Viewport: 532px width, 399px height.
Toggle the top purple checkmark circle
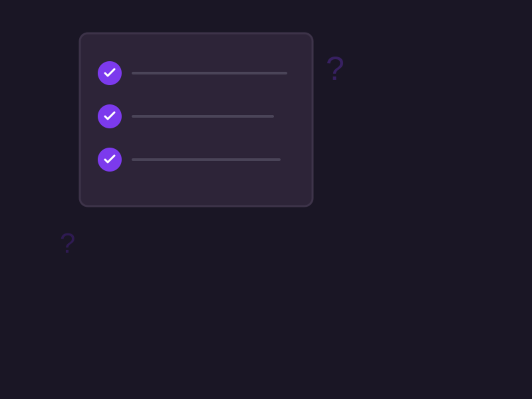point(110,73)
